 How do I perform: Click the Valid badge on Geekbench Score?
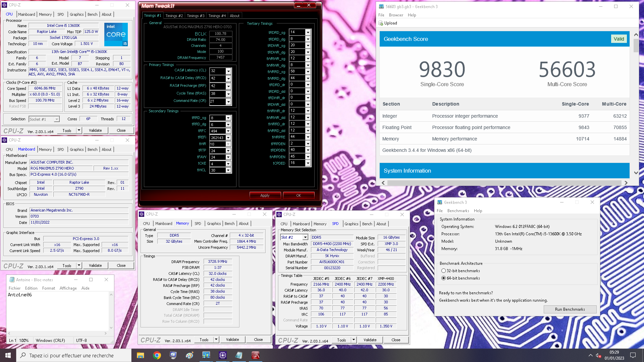coord(619,39)
